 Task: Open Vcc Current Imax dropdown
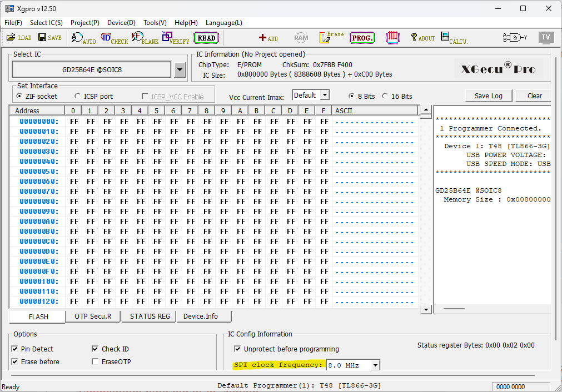point(325,96)
